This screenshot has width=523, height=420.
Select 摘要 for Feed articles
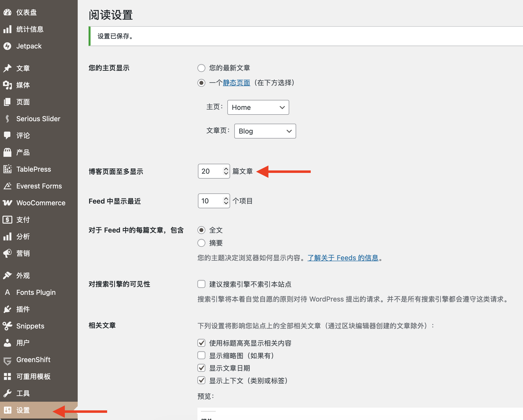point(201,243)
